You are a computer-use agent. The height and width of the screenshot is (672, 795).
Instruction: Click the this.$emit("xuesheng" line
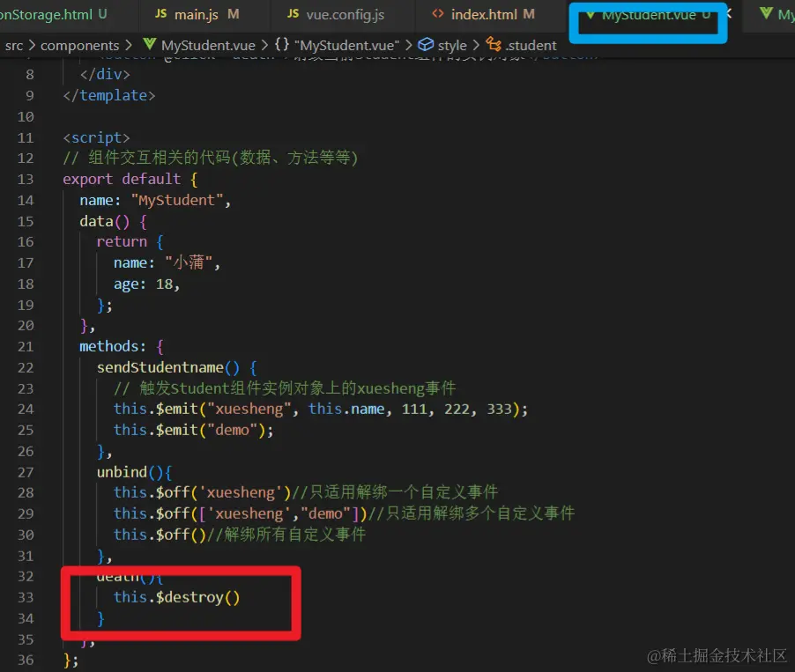pos(321,409)
